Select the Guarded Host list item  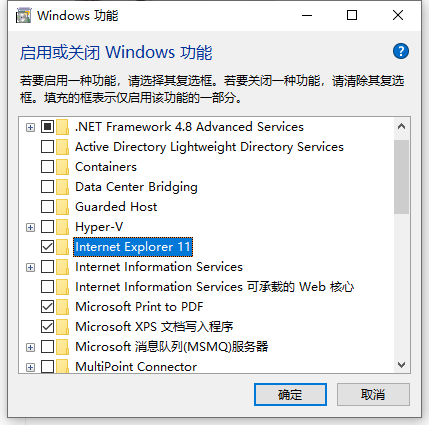[x=116, y=207]
